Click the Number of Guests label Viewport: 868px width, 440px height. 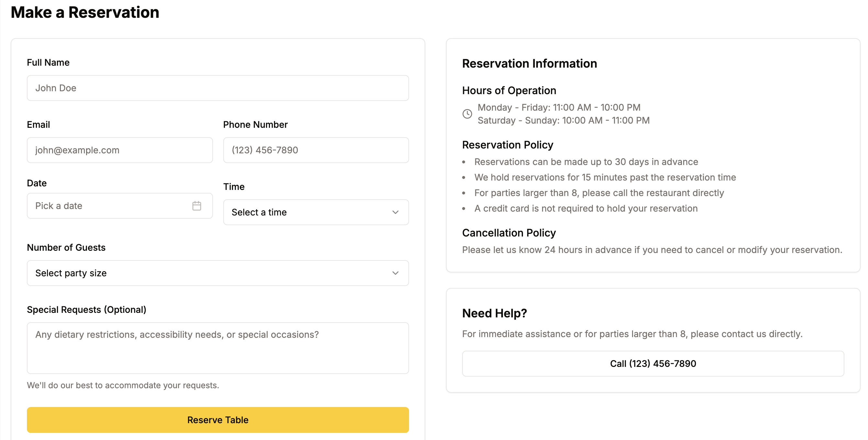(66, 247)
